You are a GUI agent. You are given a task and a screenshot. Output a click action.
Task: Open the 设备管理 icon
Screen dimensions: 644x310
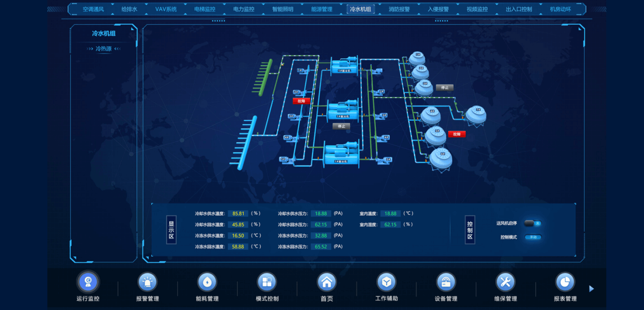click(x=446, y=282)
